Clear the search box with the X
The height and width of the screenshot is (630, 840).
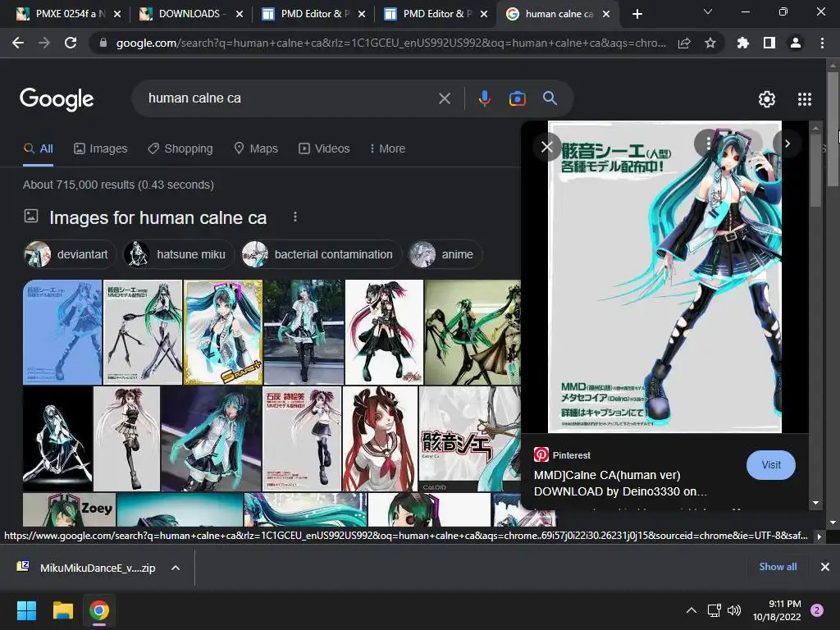point(445,98)
